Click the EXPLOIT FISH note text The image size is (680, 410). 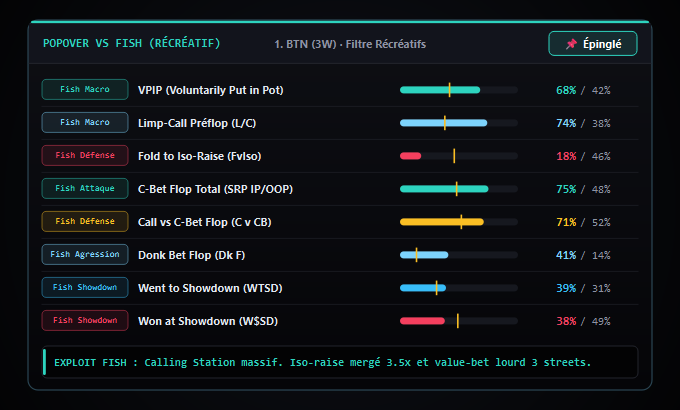tap(323, 362)
